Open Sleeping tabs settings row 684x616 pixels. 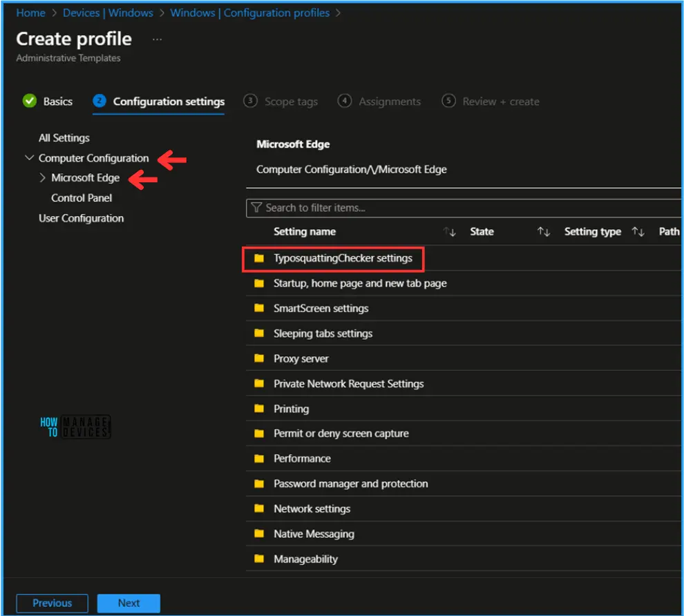pos(464,334)
